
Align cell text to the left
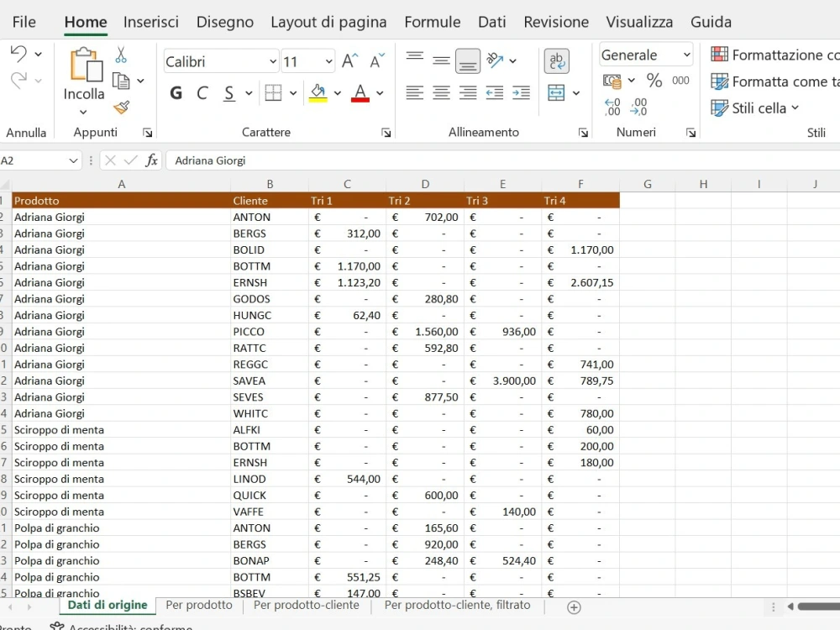pyautogui.click(x=415, y=92)
